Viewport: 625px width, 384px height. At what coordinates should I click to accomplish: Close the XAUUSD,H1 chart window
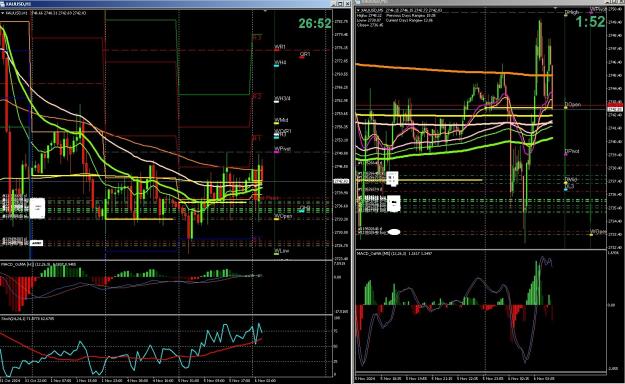click(x=347, y=4)
